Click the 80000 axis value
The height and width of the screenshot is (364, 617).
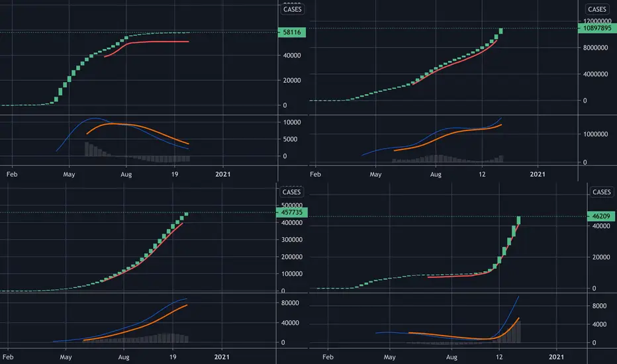[290, 303]
